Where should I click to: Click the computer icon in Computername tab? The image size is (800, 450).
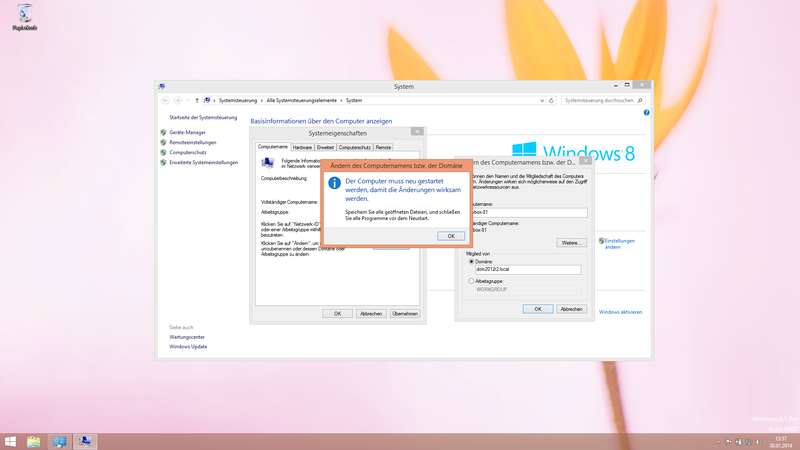[267, 163]
